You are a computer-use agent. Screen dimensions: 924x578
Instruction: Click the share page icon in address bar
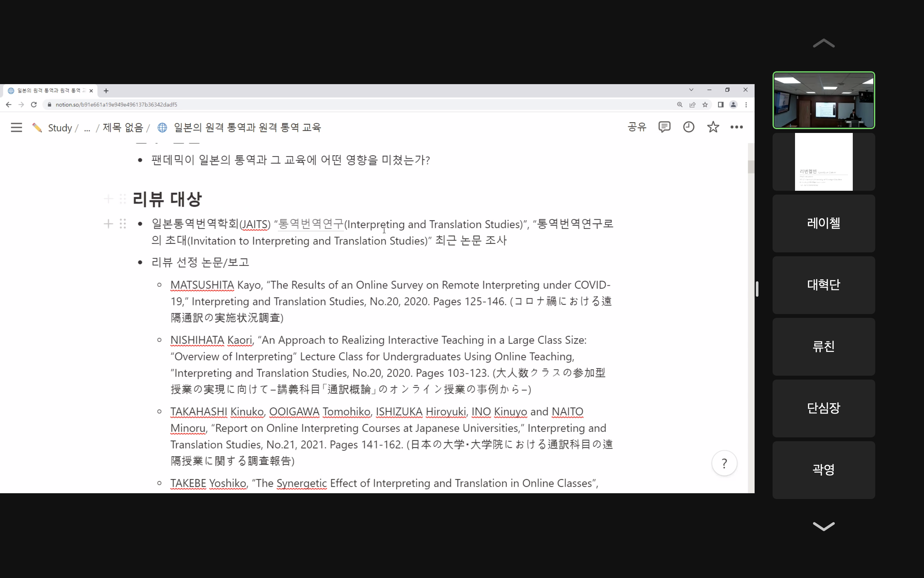pyautogui.click(x=692, y=104)
